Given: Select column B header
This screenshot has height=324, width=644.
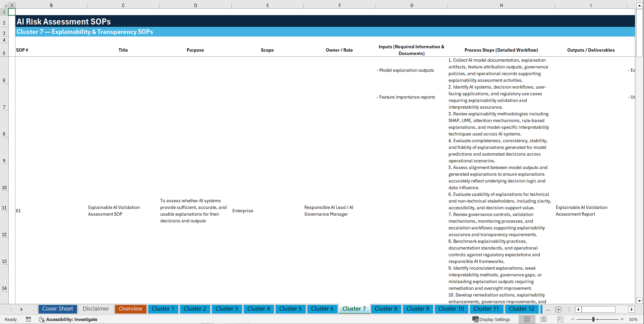Looking at the screenshot, I should pos(51,5).
